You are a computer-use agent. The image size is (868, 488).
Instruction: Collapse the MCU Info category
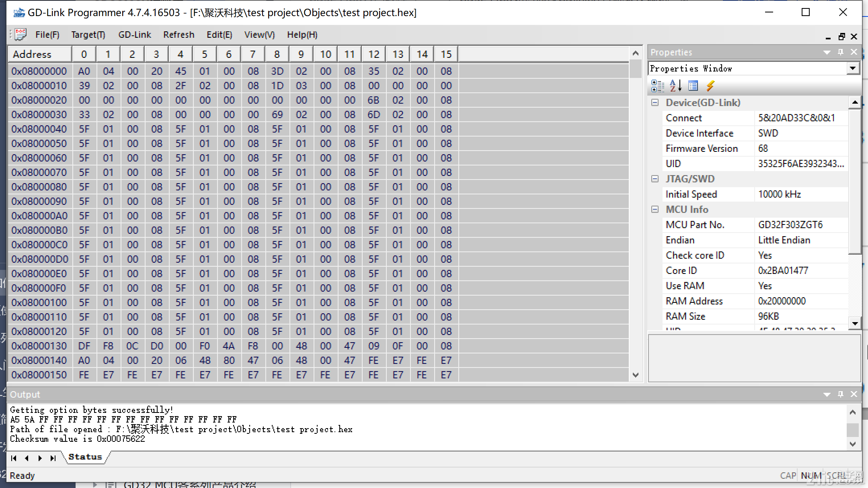[655, 209]
